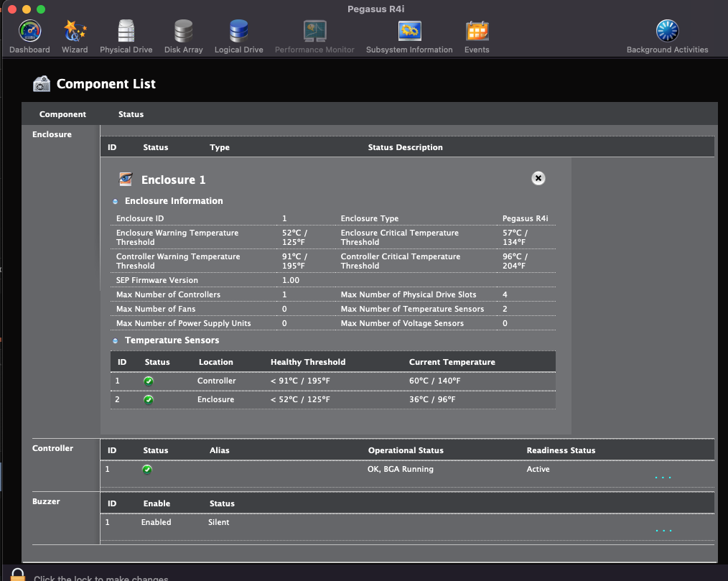Select the Controller temperature sensor row
The height and width of the screenshot is (581, 728).
coord(333,381)
